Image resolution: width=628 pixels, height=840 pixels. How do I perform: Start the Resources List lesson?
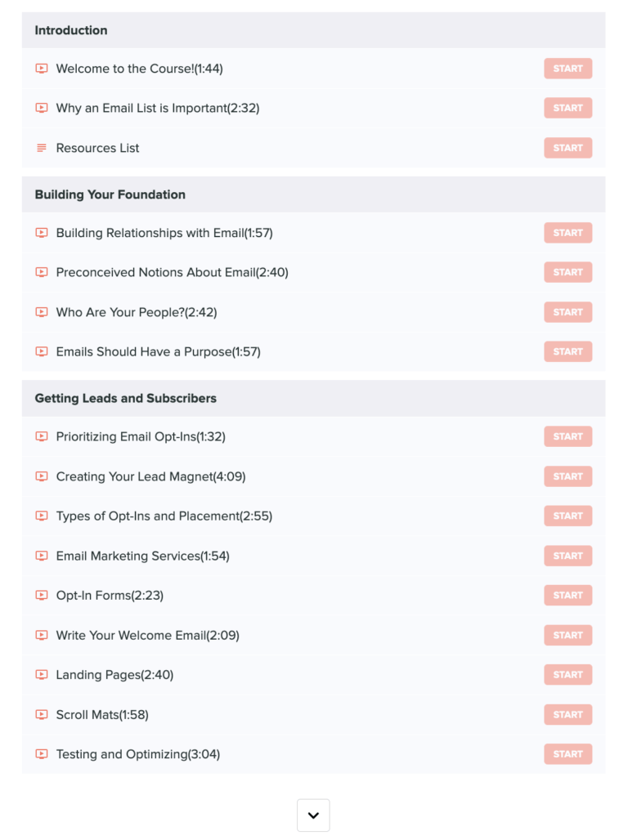click(x=568, y=148)
